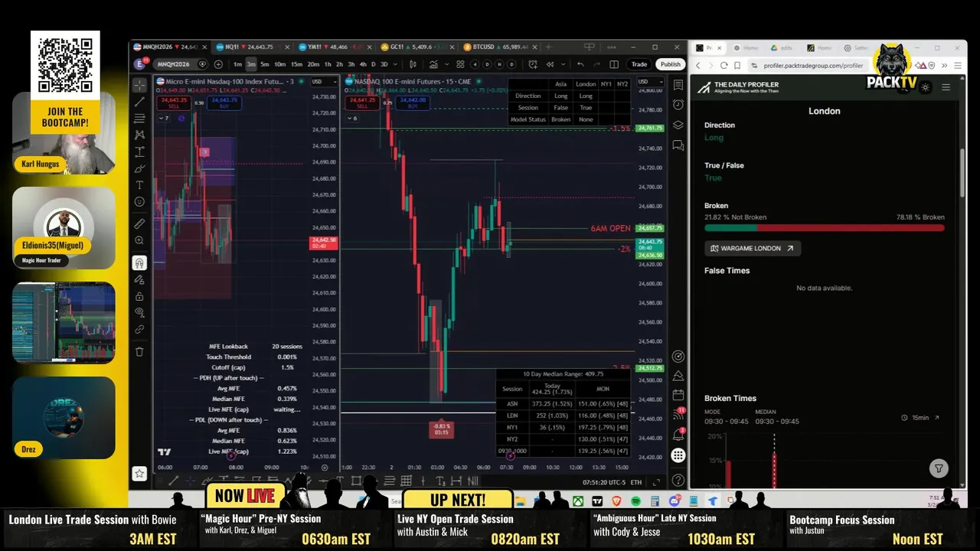Viewport: 980px width, 551px height.
Task: Select the 15m timeframe
Action: tap(297, 64)
